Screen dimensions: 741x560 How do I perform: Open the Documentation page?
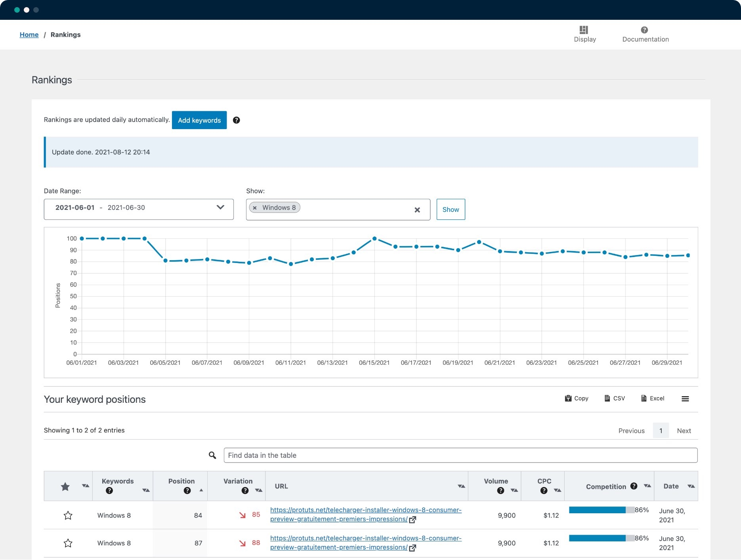(x=645, y=34)
